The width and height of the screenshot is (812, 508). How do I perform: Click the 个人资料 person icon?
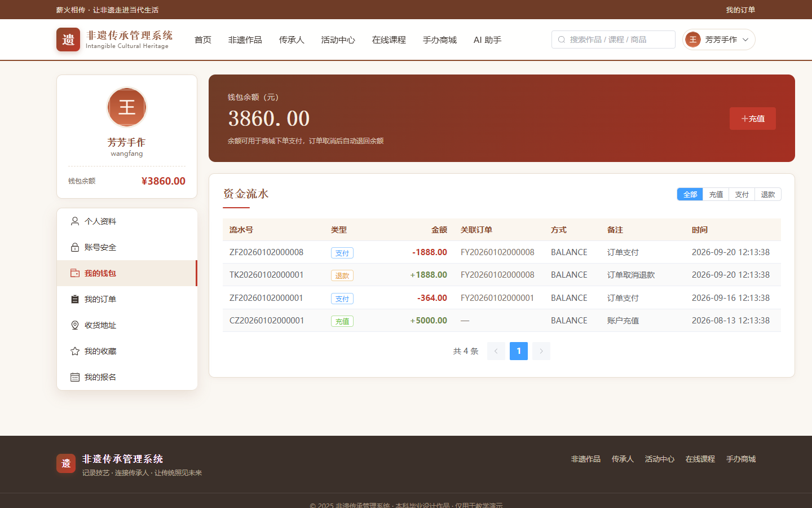coord(75,221)
